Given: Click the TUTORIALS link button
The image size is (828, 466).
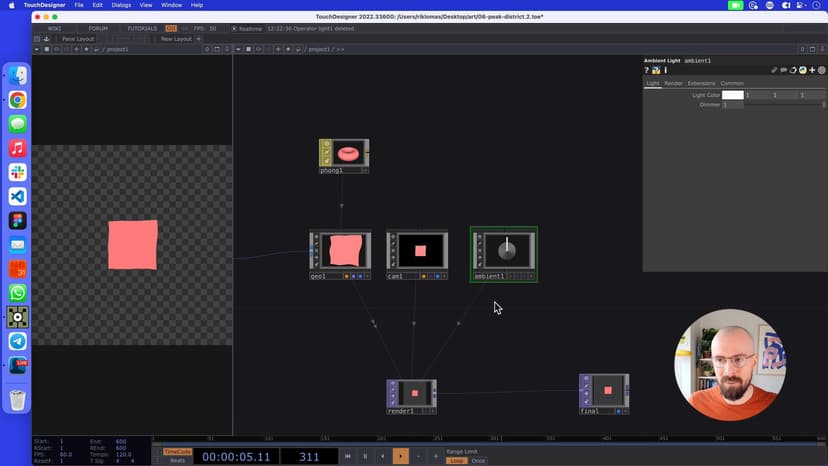Looking at the screenshot, I should (142, 28).
